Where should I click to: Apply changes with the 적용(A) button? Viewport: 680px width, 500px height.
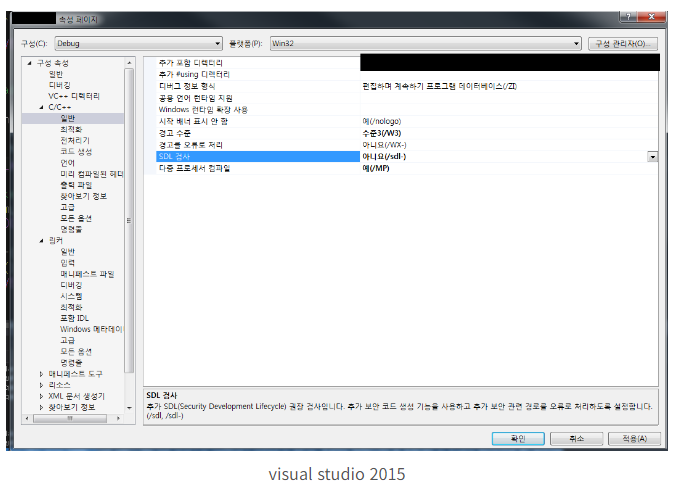pyautogui.click(x=634, y=438)
